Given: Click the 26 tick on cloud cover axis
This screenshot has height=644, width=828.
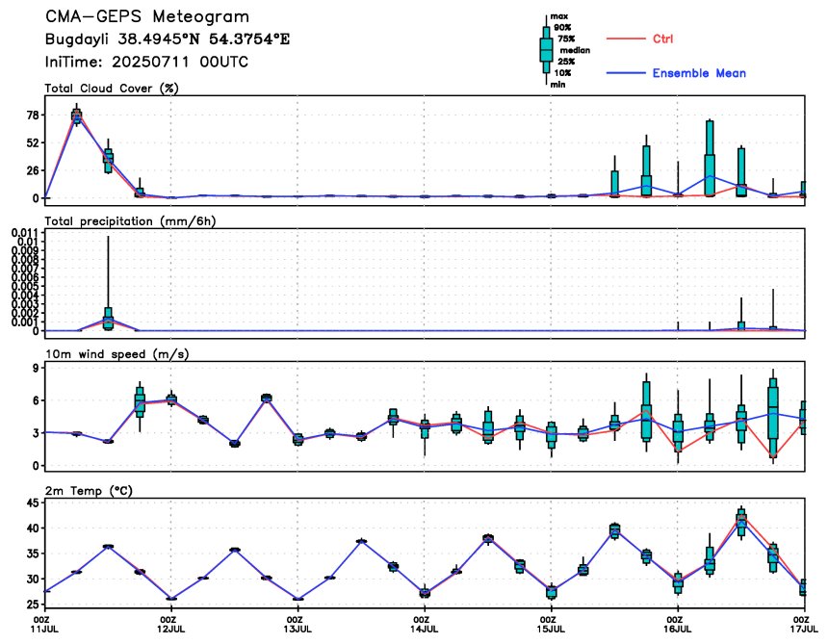Looking at the screenshot, I should point(32,170).
